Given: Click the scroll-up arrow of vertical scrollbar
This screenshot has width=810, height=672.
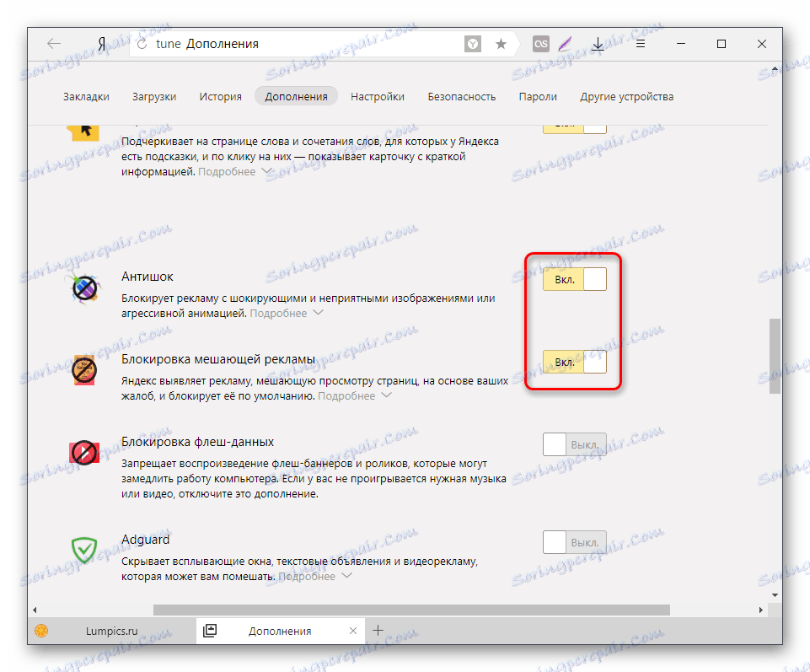Looking at the screenshot, I should click(x=775, y=69).
